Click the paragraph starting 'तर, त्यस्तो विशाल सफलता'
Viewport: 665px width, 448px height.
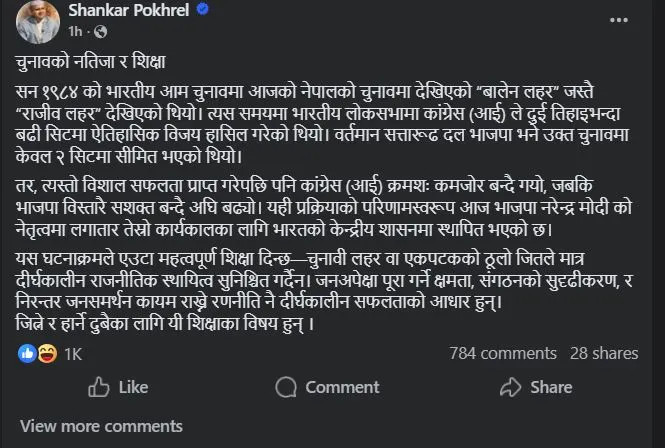point(324,208)
